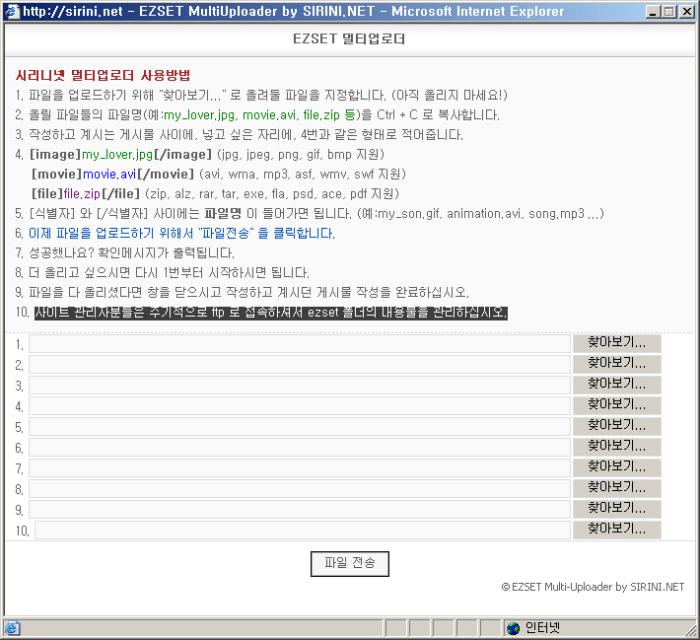Select the 찾아보기 button on row 7

[x=616, y=468]
